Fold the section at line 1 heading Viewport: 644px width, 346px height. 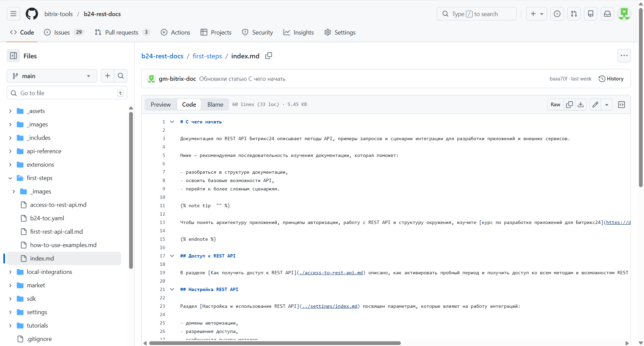172,122
